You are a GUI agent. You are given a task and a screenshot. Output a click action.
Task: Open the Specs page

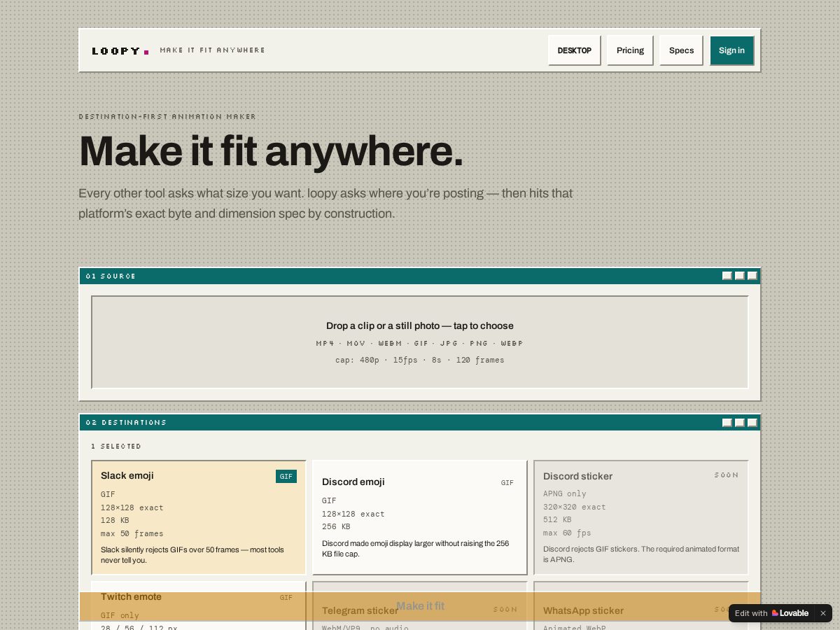click(681, 50)
